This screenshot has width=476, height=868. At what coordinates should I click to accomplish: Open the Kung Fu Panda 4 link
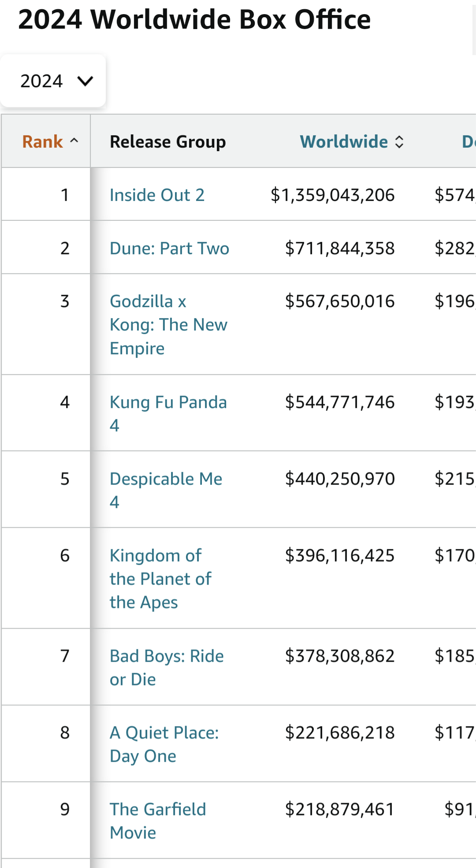[x=168, y=402]
